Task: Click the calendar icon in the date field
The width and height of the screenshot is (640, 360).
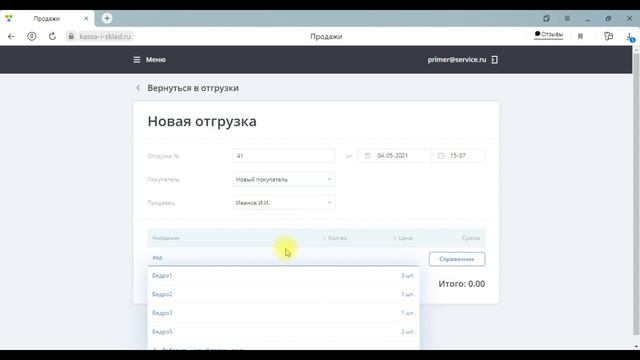Action: click(x=367, y=156)
